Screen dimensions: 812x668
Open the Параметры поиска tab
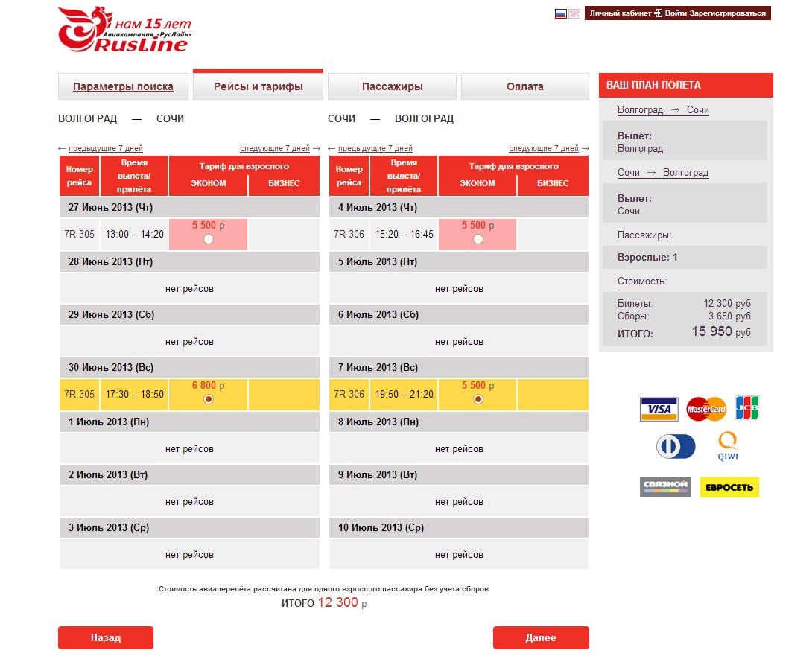123,86
